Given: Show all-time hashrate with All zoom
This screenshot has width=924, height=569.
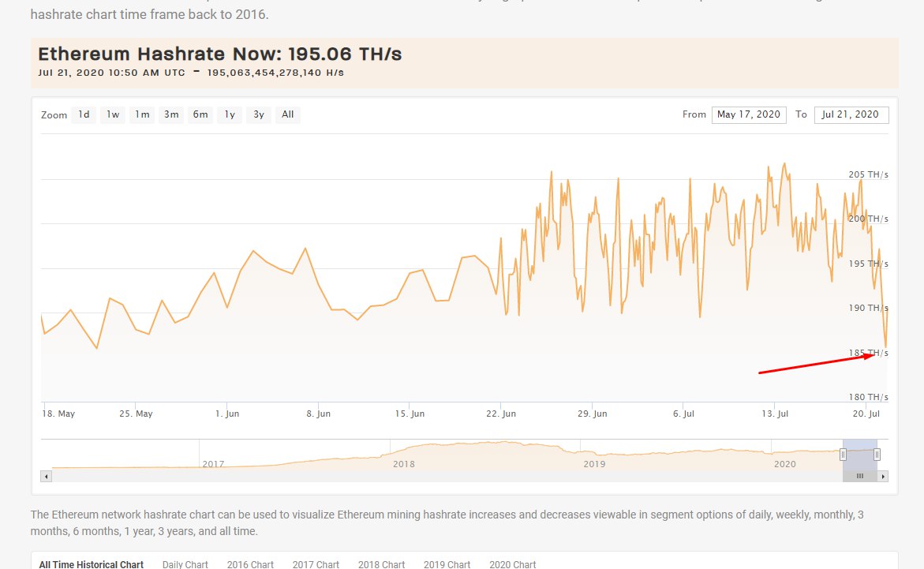Looking at the screenshot, I should click(x=287, y=114).
